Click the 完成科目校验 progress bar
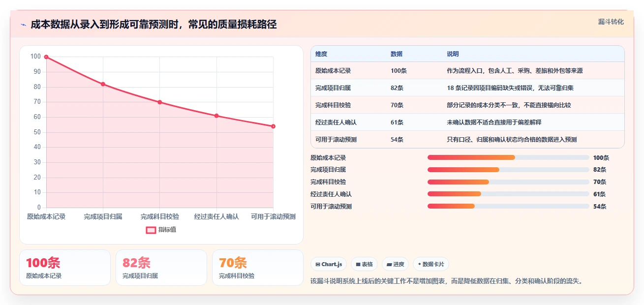Screen dimensions: 644x305 click(508, 182)
